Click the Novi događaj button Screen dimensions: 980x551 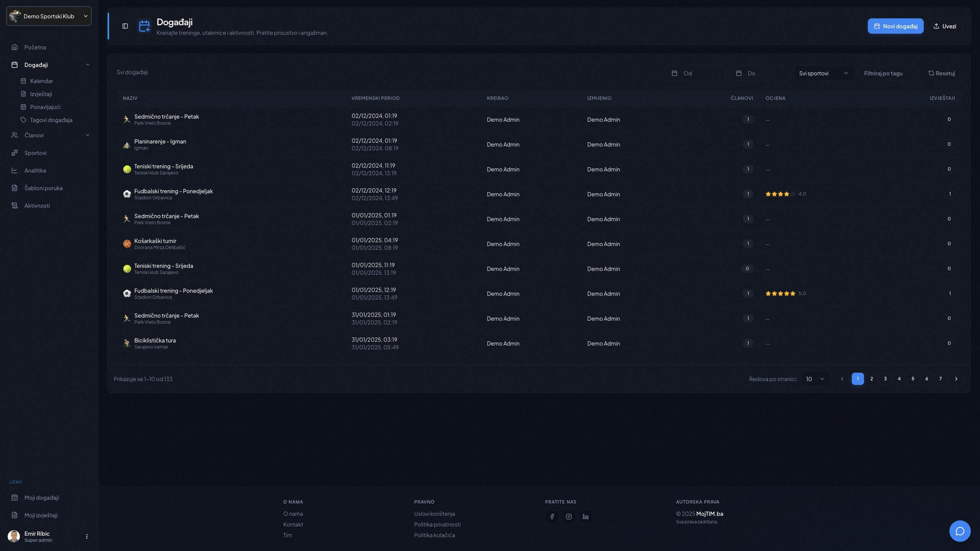coord(895,26)
